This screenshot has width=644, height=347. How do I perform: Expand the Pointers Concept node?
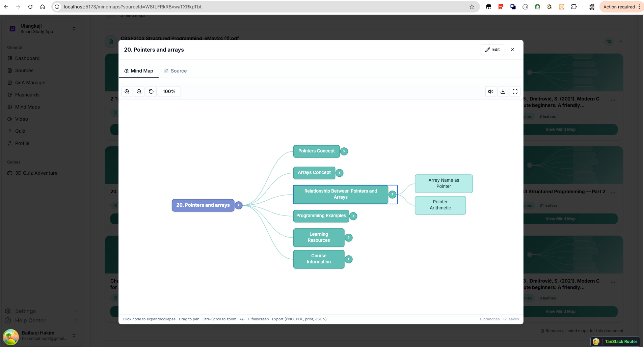coord(344,151)
